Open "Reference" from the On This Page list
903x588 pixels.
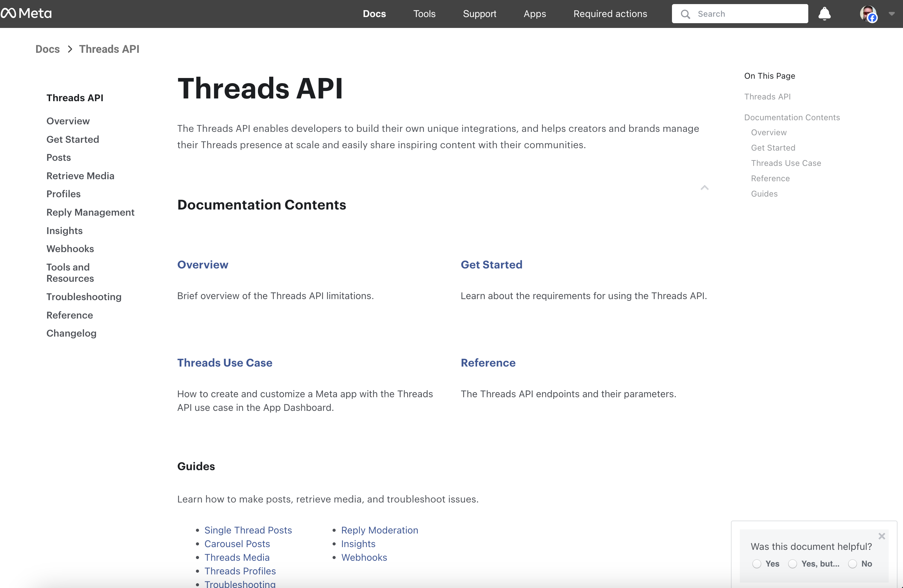[770, 178]
